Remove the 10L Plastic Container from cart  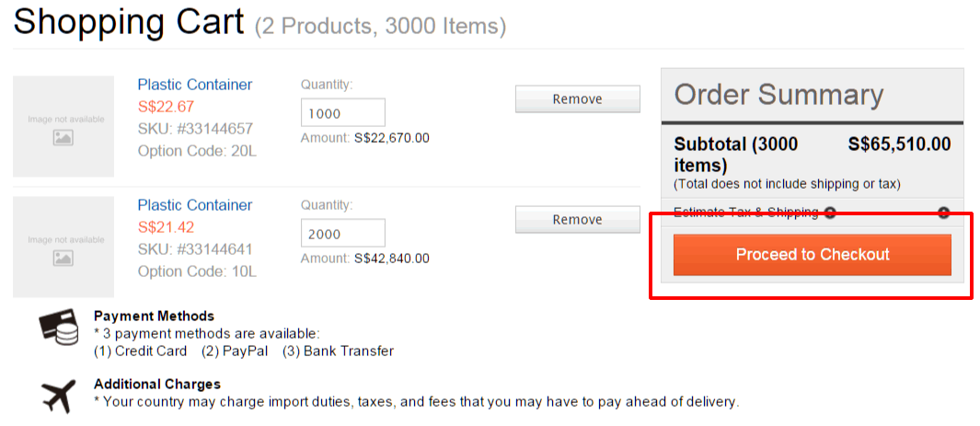tap(578, 219)
